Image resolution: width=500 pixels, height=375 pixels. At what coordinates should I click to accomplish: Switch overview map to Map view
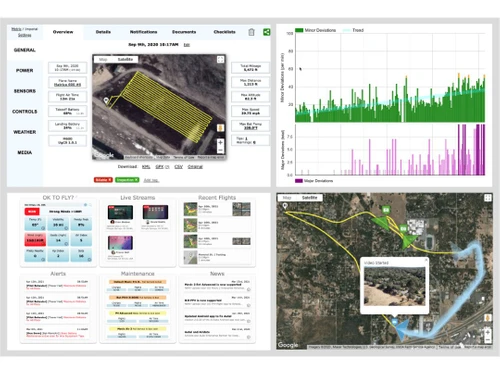pyautogui.click(x=103, y=59)
